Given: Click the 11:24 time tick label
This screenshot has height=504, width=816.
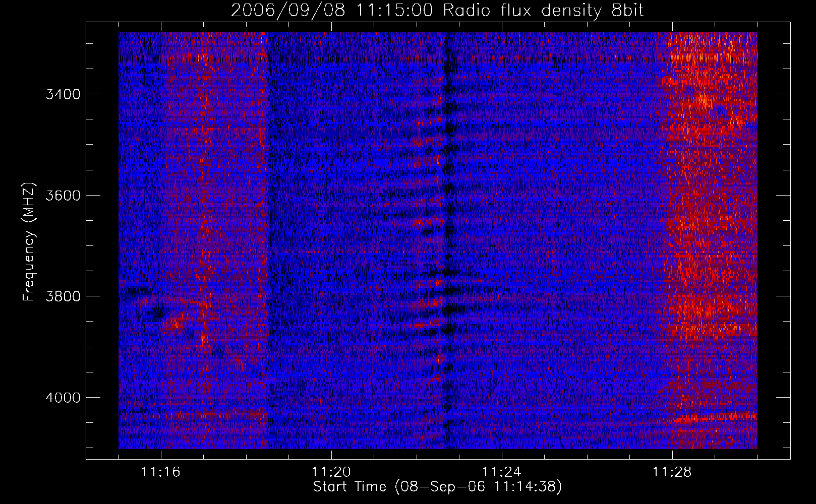Looking at the screenshot, I should pos(502,472).
